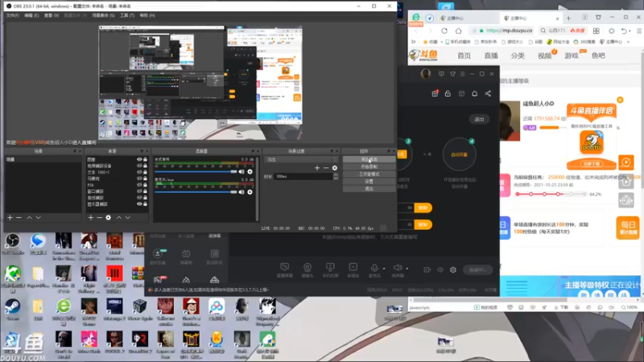Add a new scene in the Scenes panel

[10, 217]
